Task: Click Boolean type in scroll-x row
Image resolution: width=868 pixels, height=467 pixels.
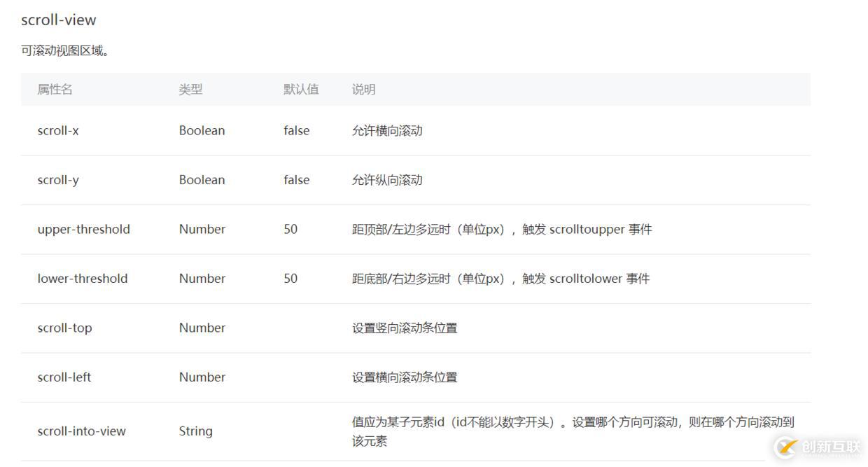Action: click(202, 130)
